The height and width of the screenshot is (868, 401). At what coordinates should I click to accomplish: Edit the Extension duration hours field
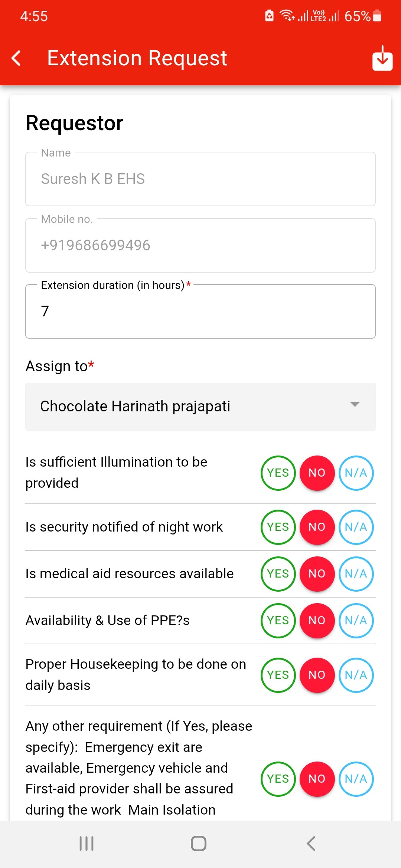[x=200, y=312]
